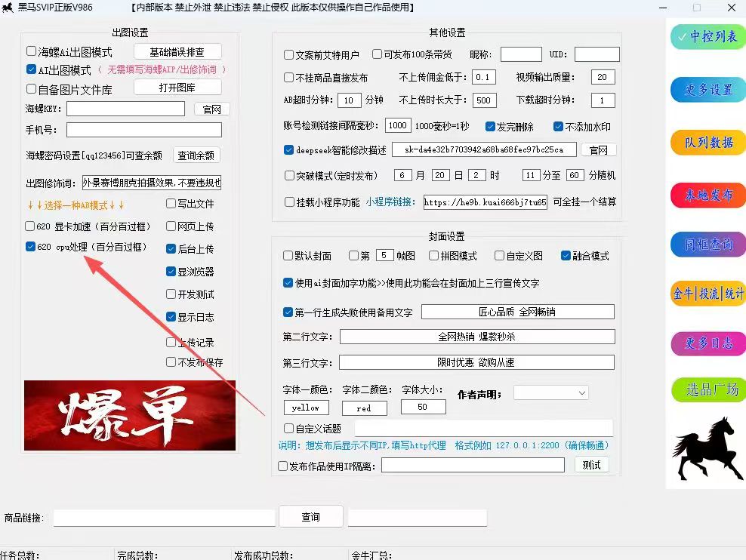Image resolution: width=746 pixels, height=560 pixels.
Task: Click the 查询余额 button
Action: pos(196,155)
